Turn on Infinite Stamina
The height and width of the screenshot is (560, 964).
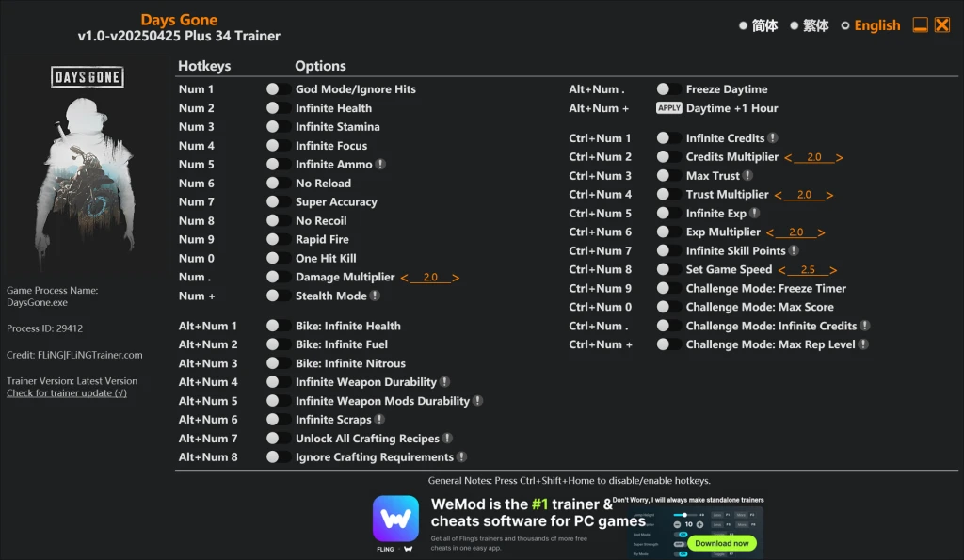tap(278, 127)
